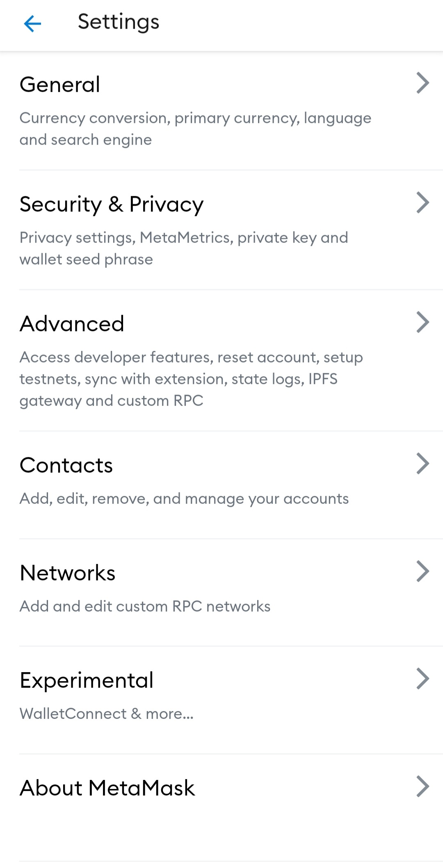Viewport: 443px width, 868px height.
Task: Tap the developer features description text
Action: click(191, 379)
